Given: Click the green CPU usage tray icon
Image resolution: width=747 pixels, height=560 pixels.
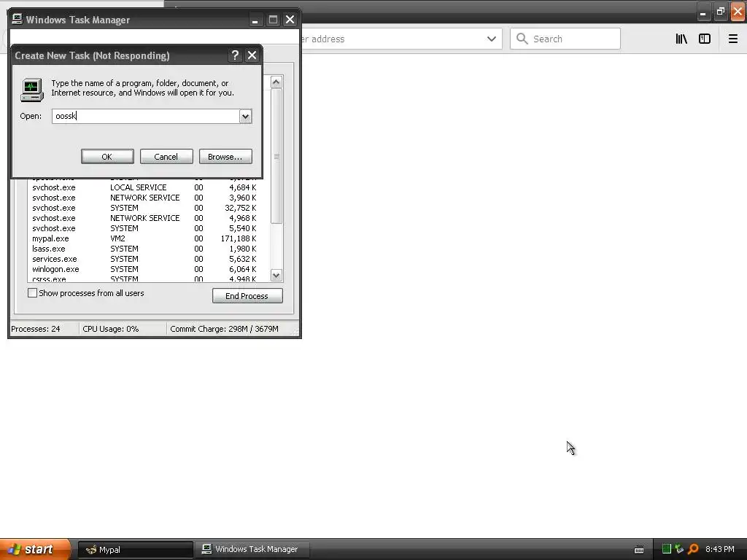Looking at the screenshot, I should pyautogui.click(x=667, y=549).
